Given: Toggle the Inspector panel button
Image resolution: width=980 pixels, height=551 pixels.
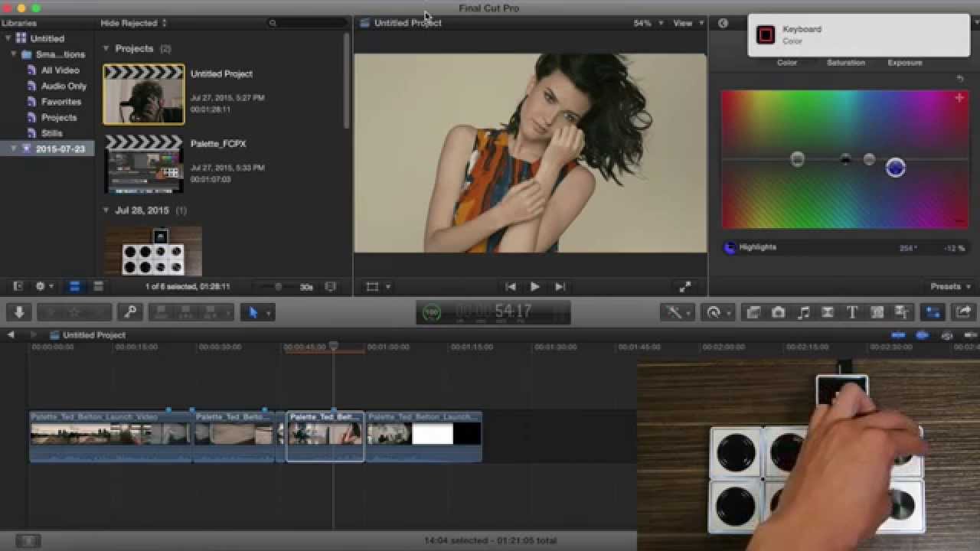Looking at the screenshot, I should coord(933,312).
